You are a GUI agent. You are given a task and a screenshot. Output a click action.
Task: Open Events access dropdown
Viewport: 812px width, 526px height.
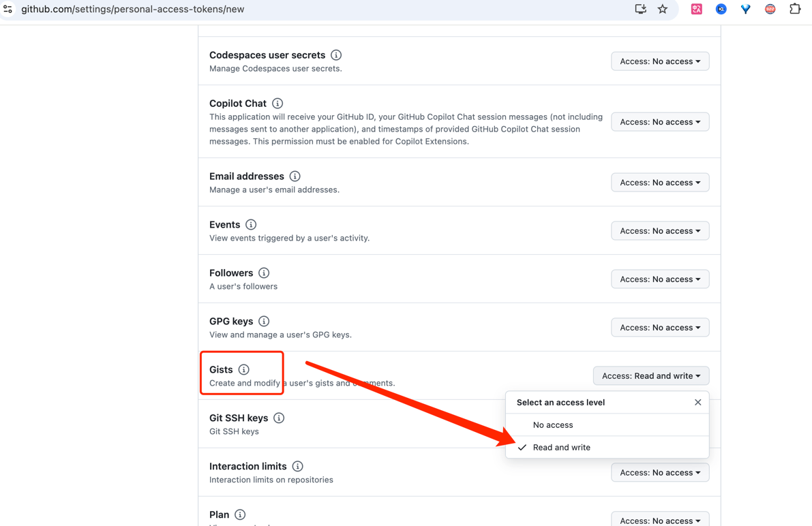coord(660,230)
